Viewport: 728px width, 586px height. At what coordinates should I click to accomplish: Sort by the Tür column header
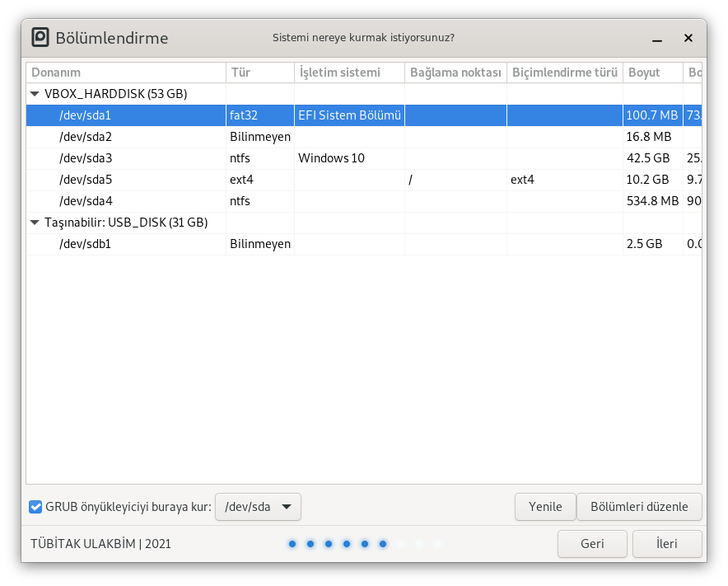click(260, 73)
